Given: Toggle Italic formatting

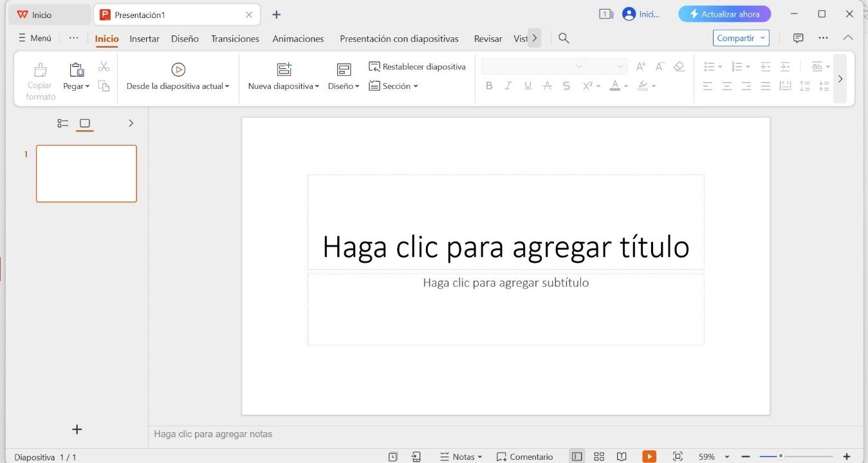Looking at the screenshot, I should click(x=508, y=85).
